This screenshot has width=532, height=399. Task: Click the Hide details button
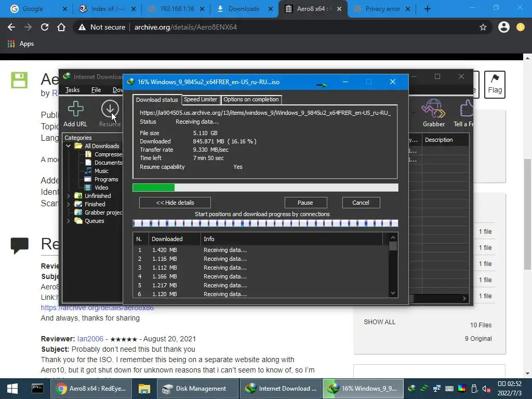pos(175,203)
